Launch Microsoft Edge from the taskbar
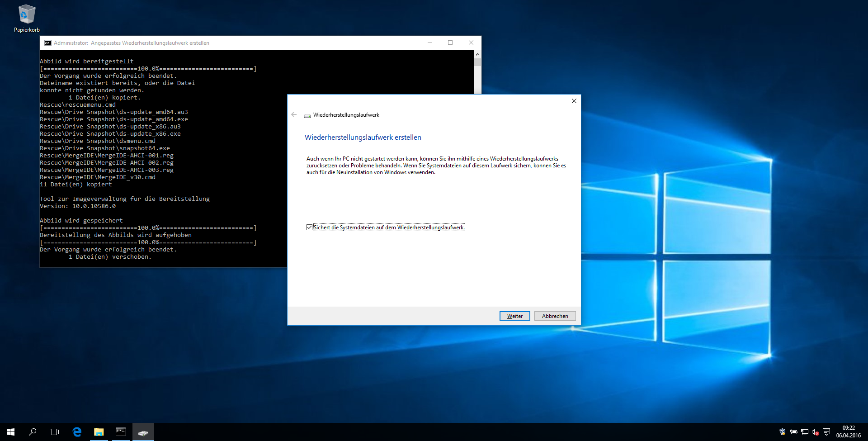 (x=77, y=432)
